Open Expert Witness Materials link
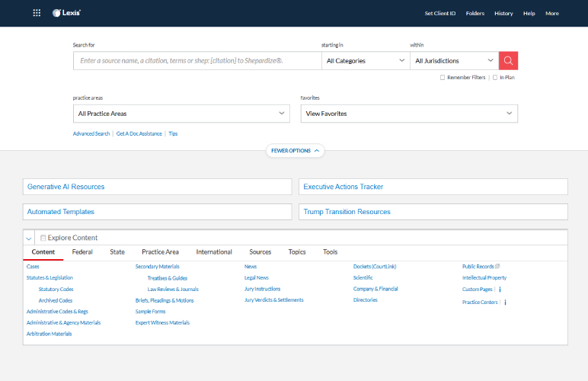The height and width of the screenshot is (381, 588). coord(162,323)
